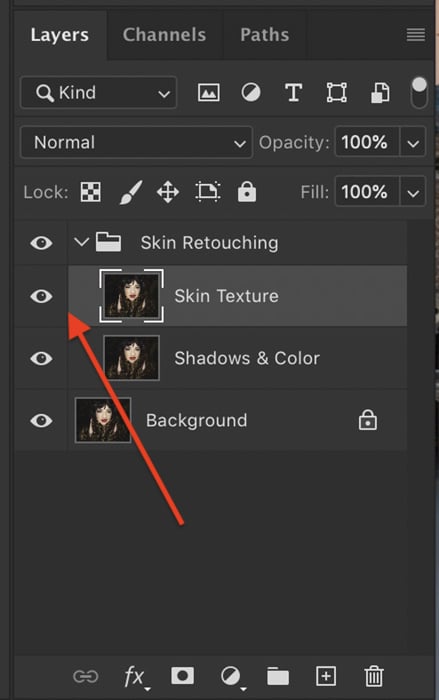
Task: Filter for adjustment layers
Action: (x=251, y=93)
